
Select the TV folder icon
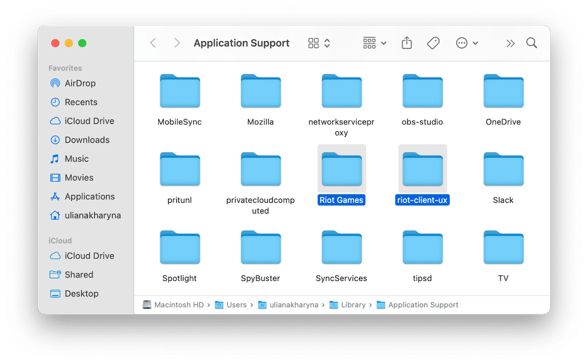[503, 248]
